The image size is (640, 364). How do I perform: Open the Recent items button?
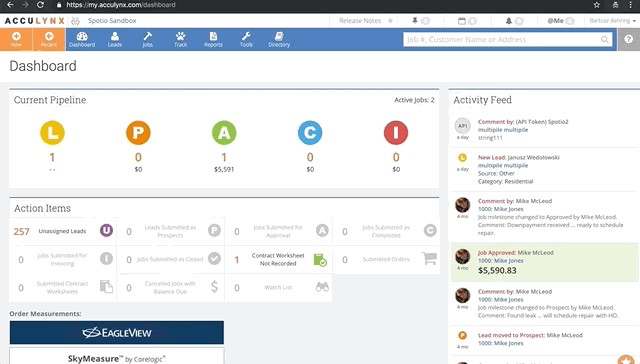(49, 39)
